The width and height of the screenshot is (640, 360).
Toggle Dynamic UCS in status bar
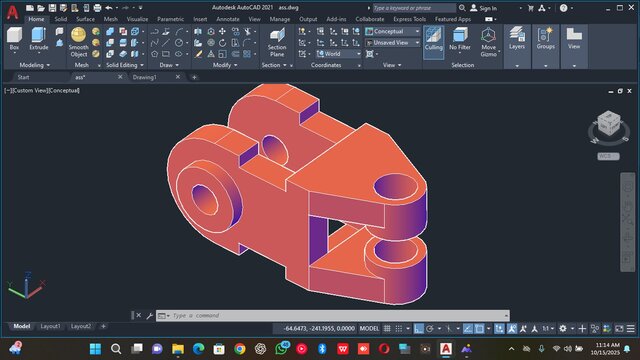point(499,329)
